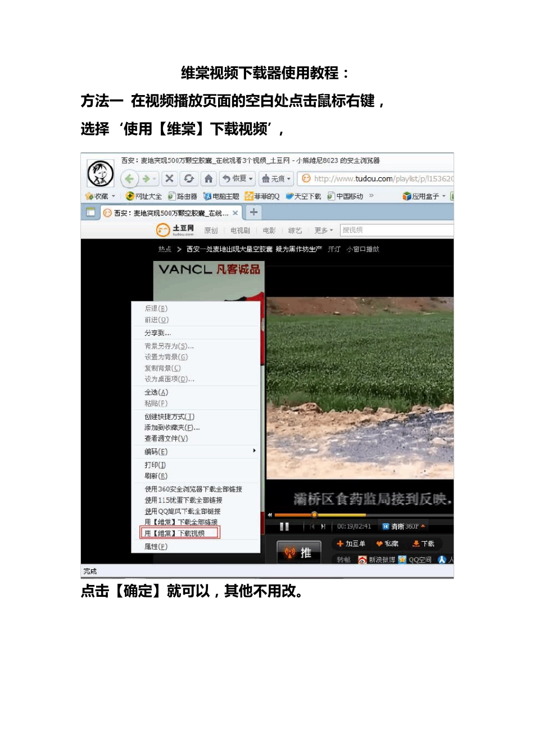Open the 网址大全 bookmark
The image size is (534, 756).
[x=143, y=196]
